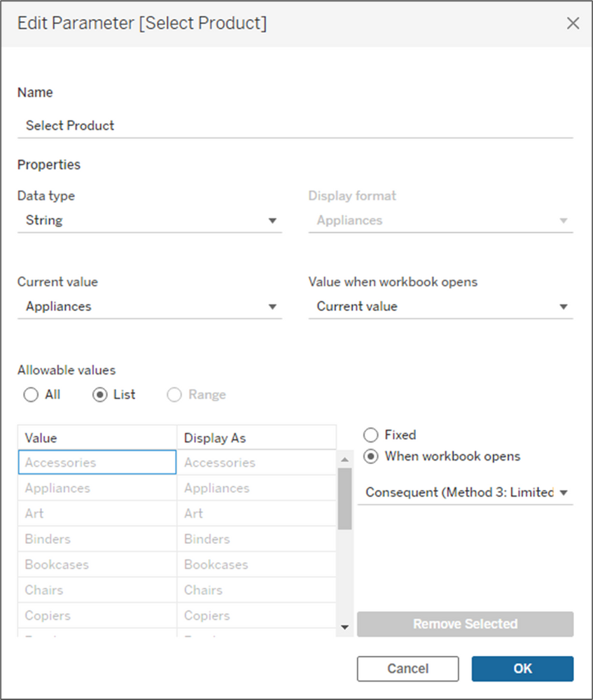Image resolution: width=593 pixels, height=700 pixels.
Task: Open the Value when workbook opens dropdown
Action: (x=440, y=307)
